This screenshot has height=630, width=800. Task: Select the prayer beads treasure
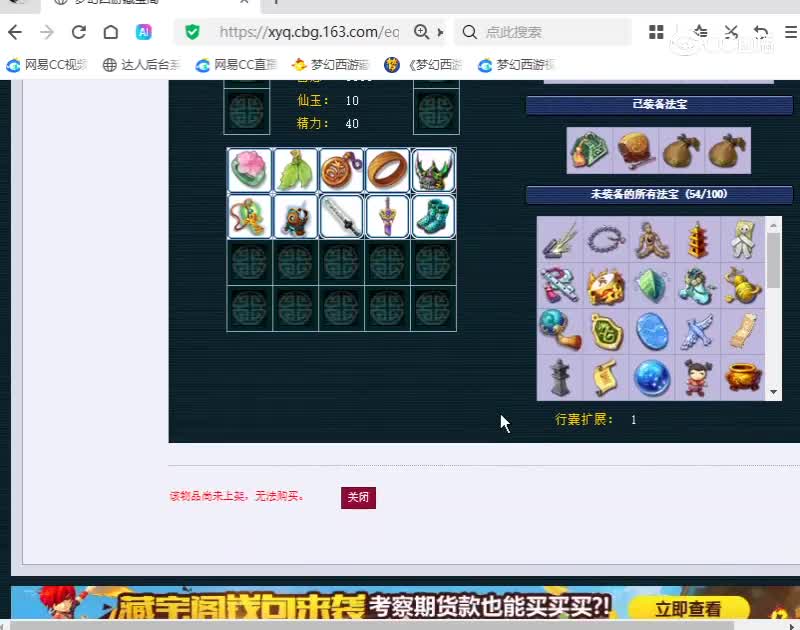tap(606, 239)
